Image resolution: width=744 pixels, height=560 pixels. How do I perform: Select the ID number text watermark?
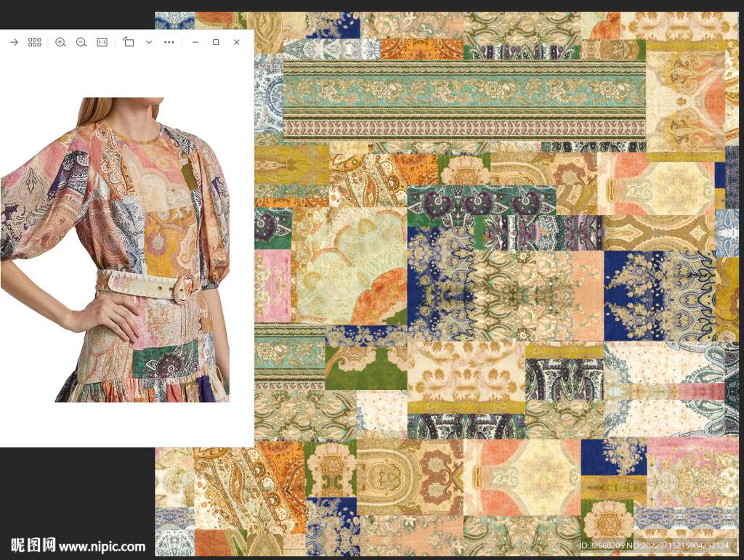(x=653, y=545)
